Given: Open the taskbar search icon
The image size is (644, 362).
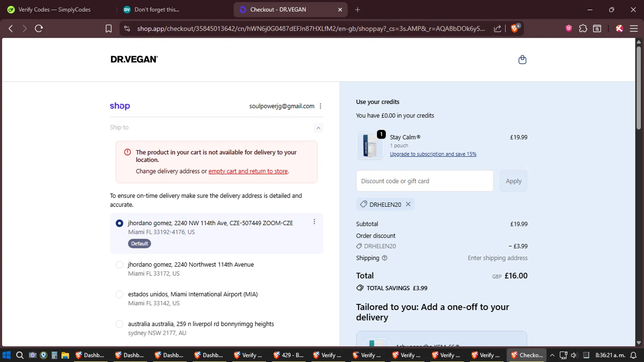Looking at the screenshot, I should [20, 355].
